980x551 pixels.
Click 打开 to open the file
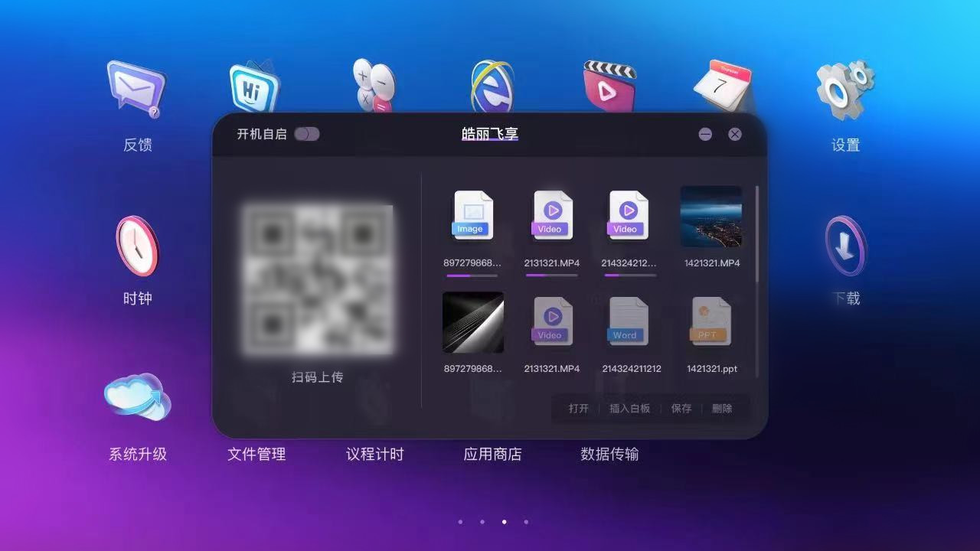(579, 409)
